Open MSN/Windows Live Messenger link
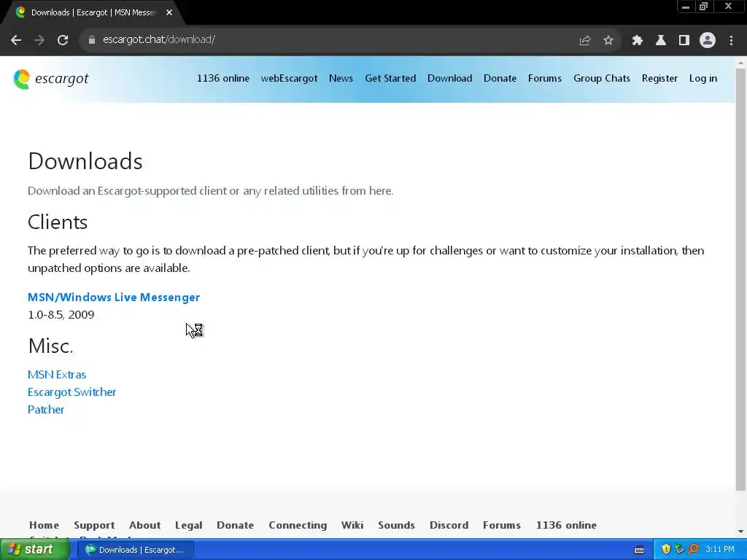Image resolution: width=747 pixels, height=560 pixels. click(114, 297)
